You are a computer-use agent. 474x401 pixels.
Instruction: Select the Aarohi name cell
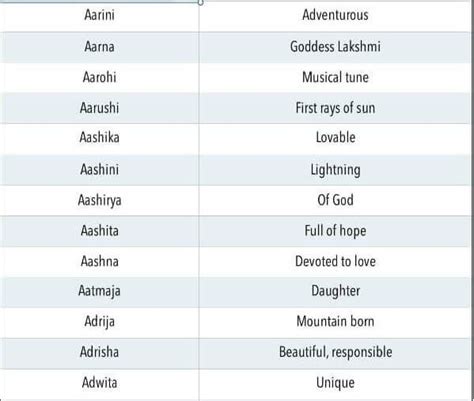pos(99,77)
